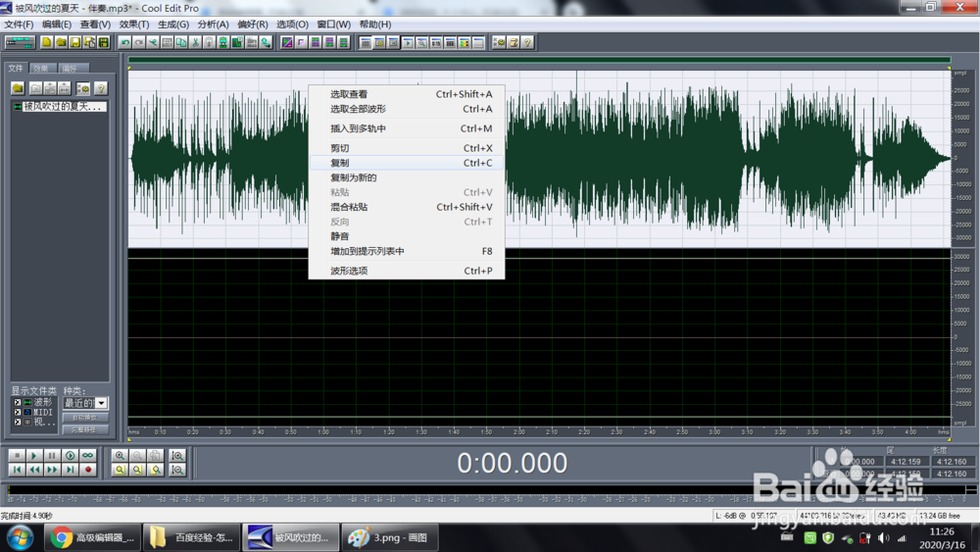Click the Stop playback button
The image size is (980, 552).
17,456
